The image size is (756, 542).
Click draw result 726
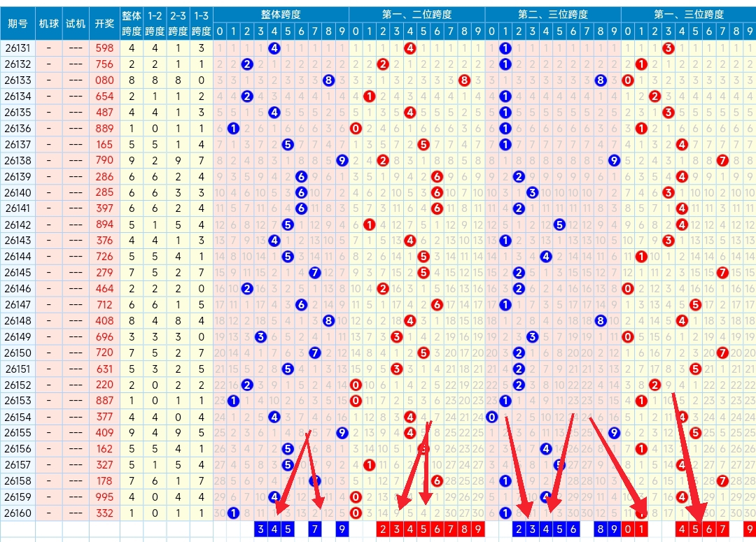point(104,256)
